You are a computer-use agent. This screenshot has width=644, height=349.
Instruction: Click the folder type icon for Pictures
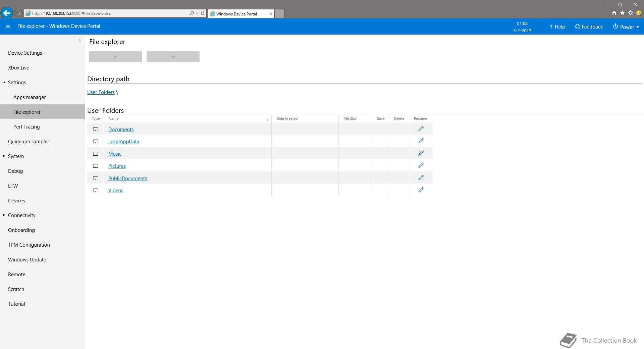(x=96, y=166)
